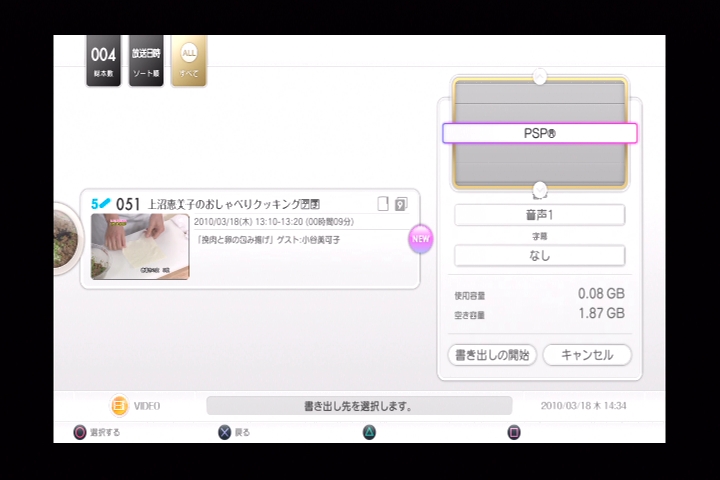This screenshot has height=480, width=720.
Task: Click the recording number 051
Action: coord(128,204)
